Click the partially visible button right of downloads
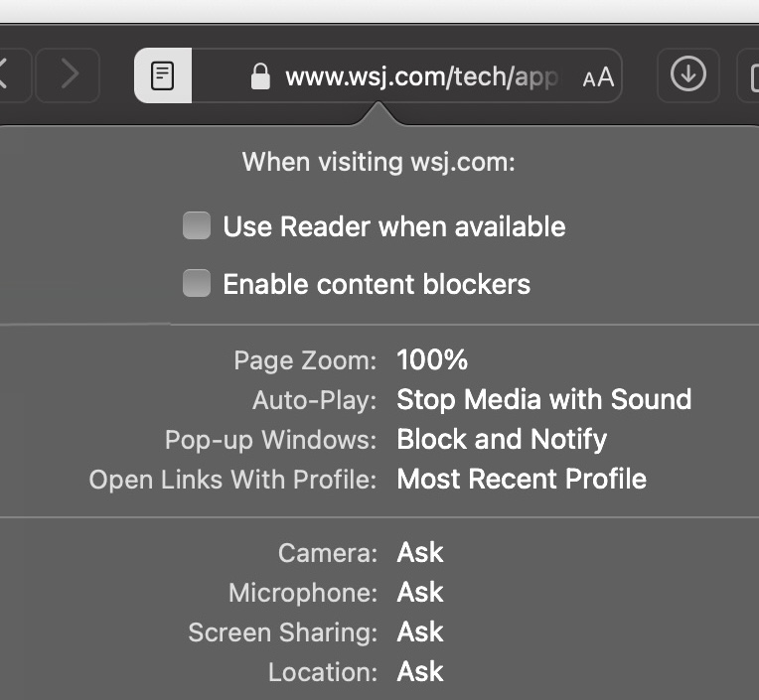The image size is (759, 700). (750, 75)
